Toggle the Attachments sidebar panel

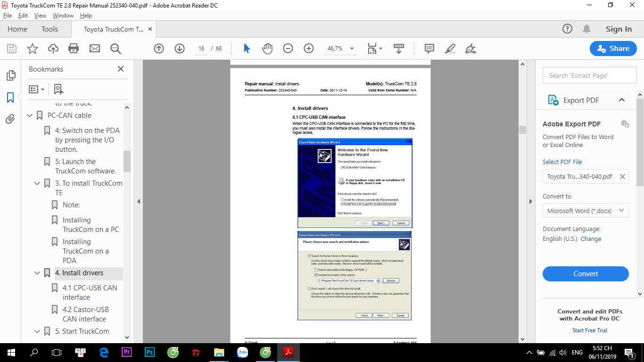[10, 119]
